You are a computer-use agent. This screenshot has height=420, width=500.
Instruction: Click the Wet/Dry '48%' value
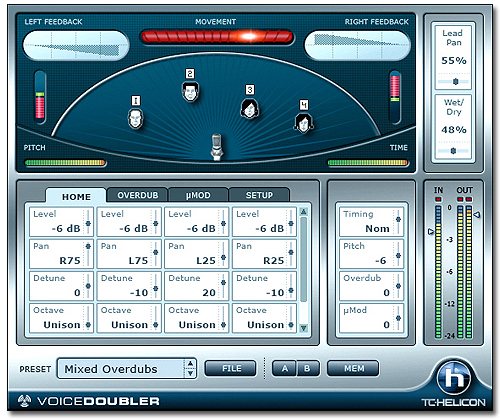click(x=454, y=129)
